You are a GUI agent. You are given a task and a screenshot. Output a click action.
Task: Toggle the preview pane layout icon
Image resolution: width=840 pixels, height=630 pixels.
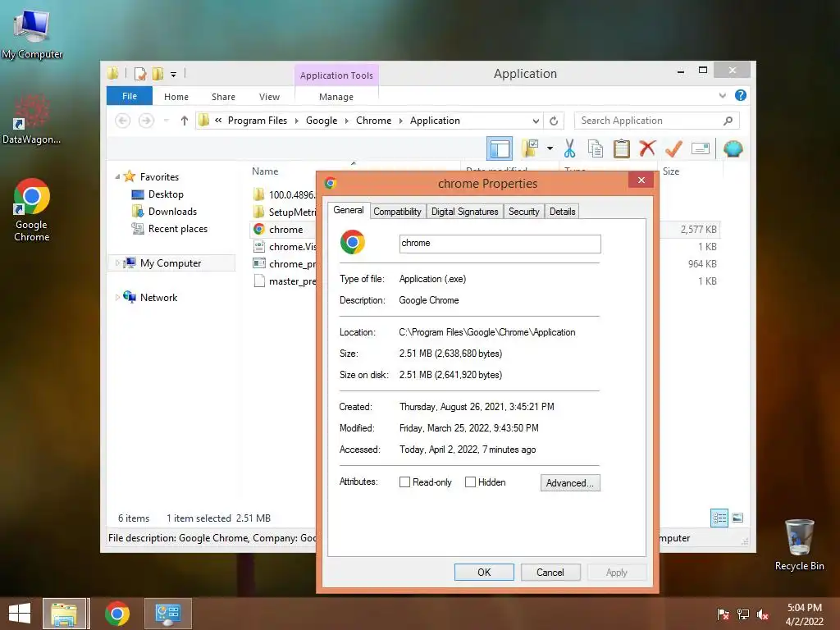click(500, 148)
